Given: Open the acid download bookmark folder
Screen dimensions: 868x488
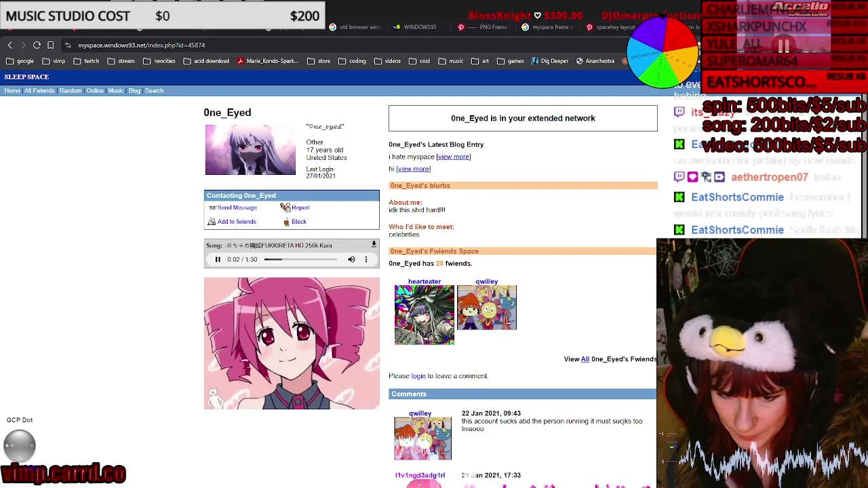Looking at the screenshot, I should pos(207,61).
